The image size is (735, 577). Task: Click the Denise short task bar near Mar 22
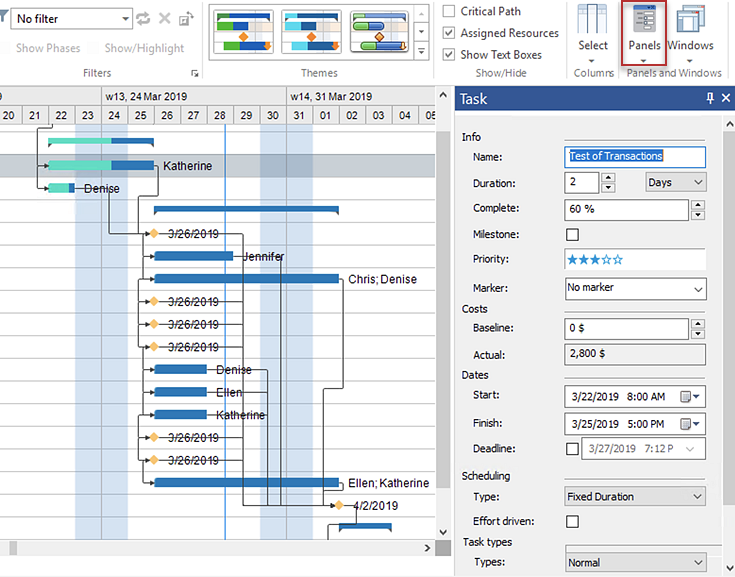[x=61, y=188]
